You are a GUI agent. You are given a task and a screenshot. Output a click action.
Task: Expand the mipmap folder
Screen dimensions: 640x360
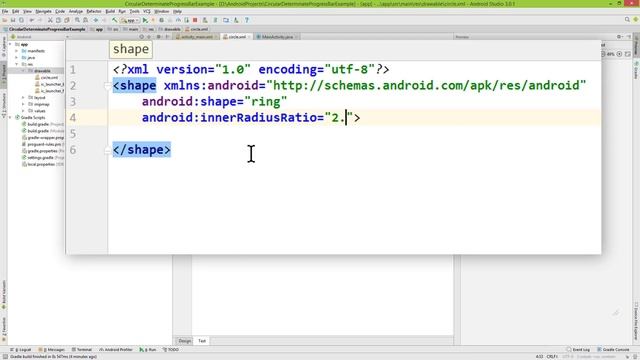point(23,104)
